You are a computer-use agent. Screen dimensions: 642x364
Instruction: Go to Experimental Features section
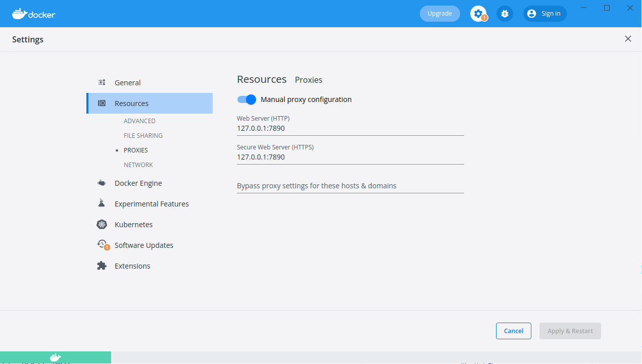(x=150, y=204)
